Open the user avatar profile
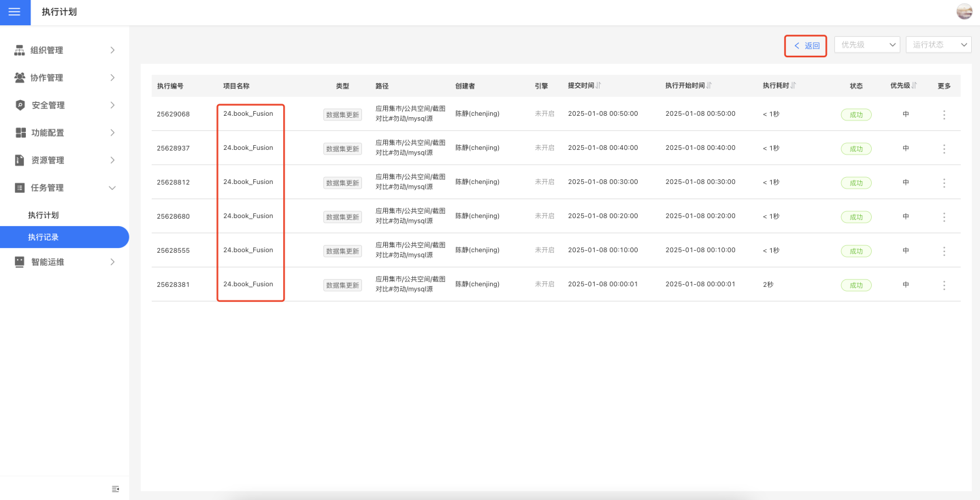The width and height of the screenshot is (980, 500). pos(964,12)
